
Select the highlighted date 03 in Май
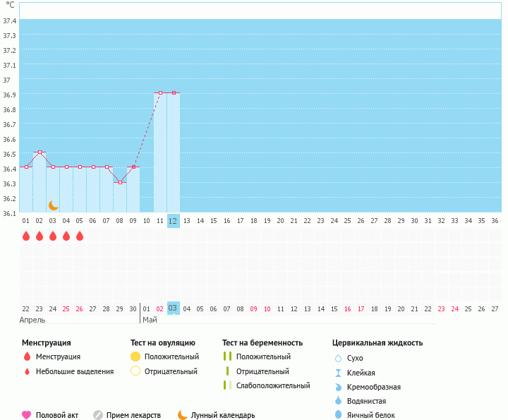pos(173,308)
